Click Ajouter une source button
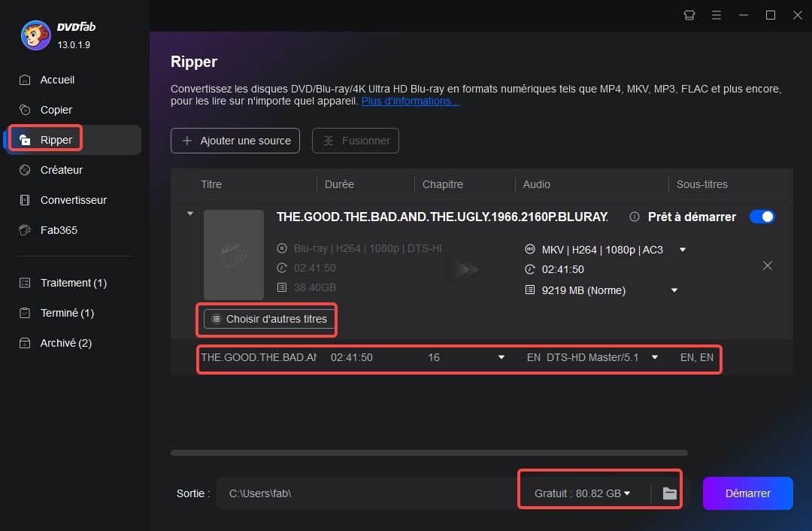The image size is (812, 531). click(x=235, y=141)
